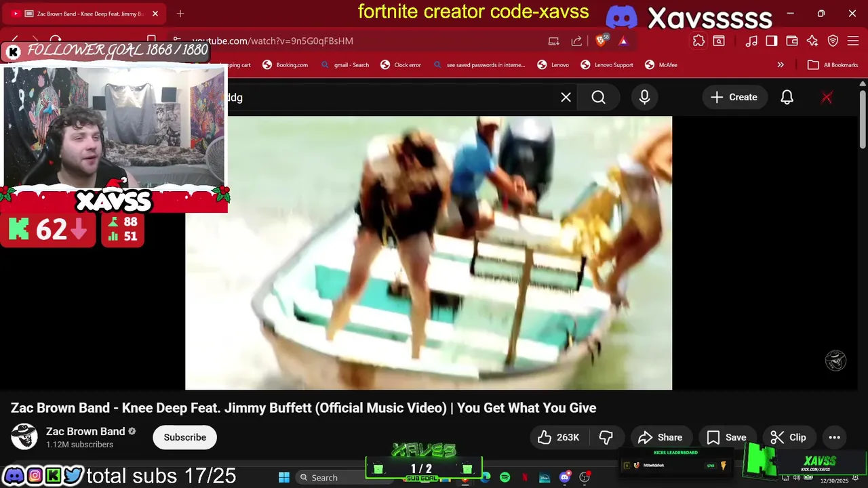The image size is (868, 488).
Task: Click the Brave playlist music note icon
Action: (751, 41)
